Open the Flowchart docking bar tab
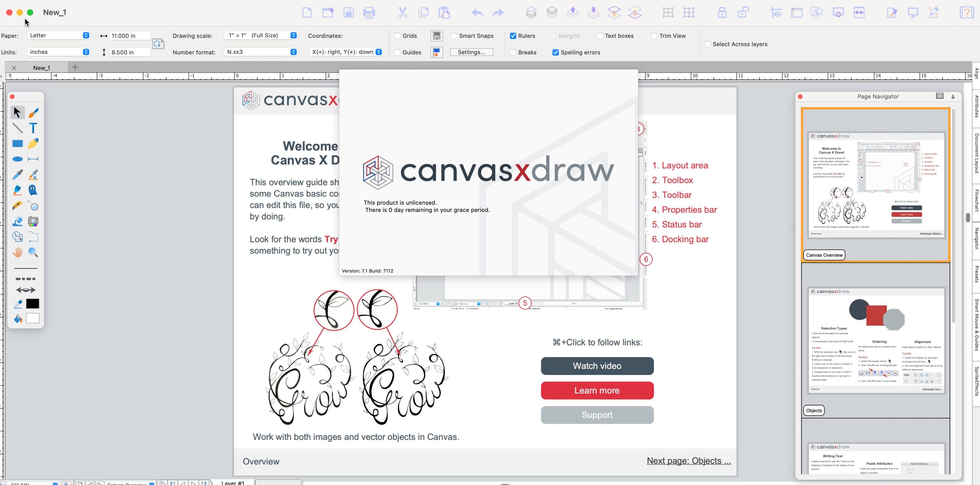This screenshot has width=980, height=485. click(977, 201)
